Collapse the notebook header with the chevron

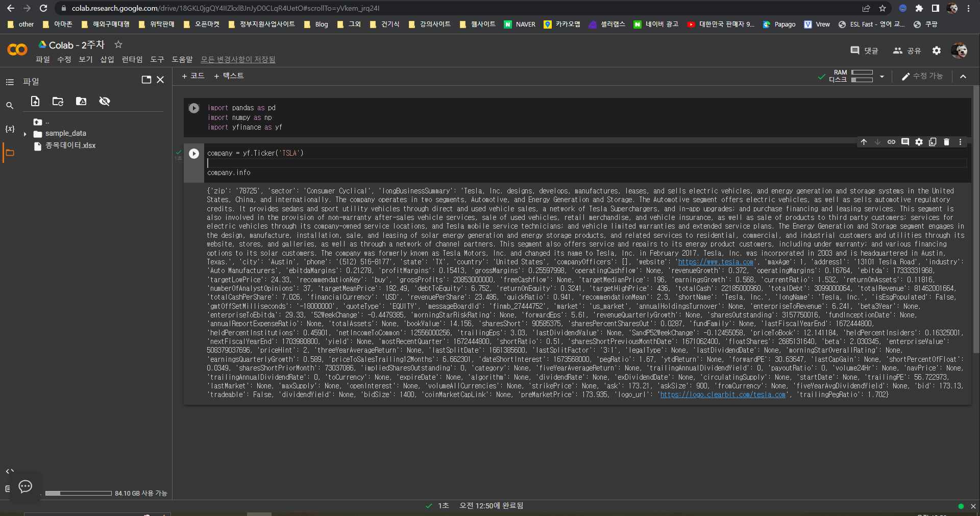(963, 77)
